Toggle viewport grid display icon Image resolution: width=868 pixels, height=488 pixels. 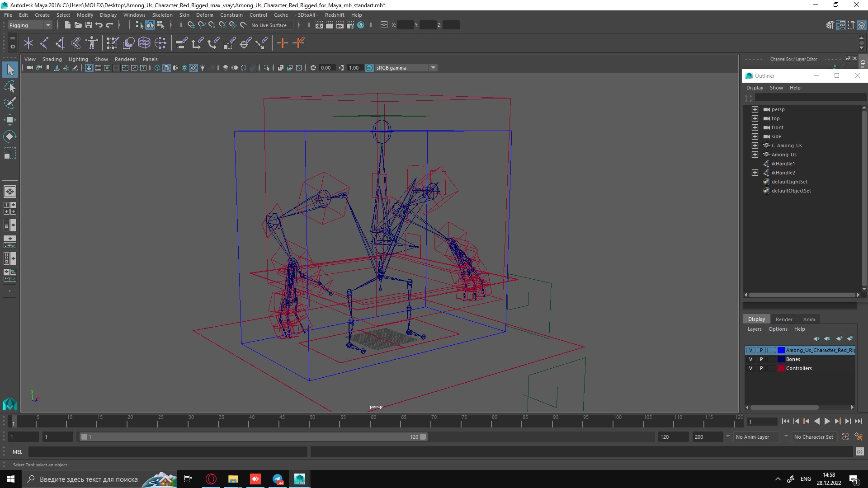89,68
